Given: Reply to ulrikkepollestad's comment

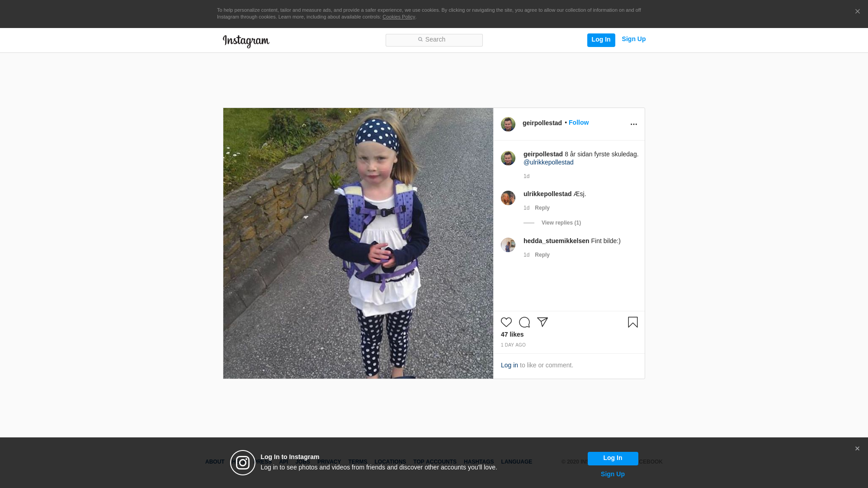Looking at the screenshot, I should [x=542, y=208].
